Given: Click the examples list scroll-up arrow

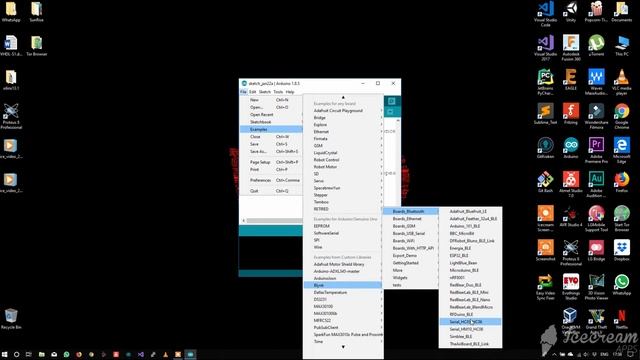Looking at the screenshot, I should 343,97.
